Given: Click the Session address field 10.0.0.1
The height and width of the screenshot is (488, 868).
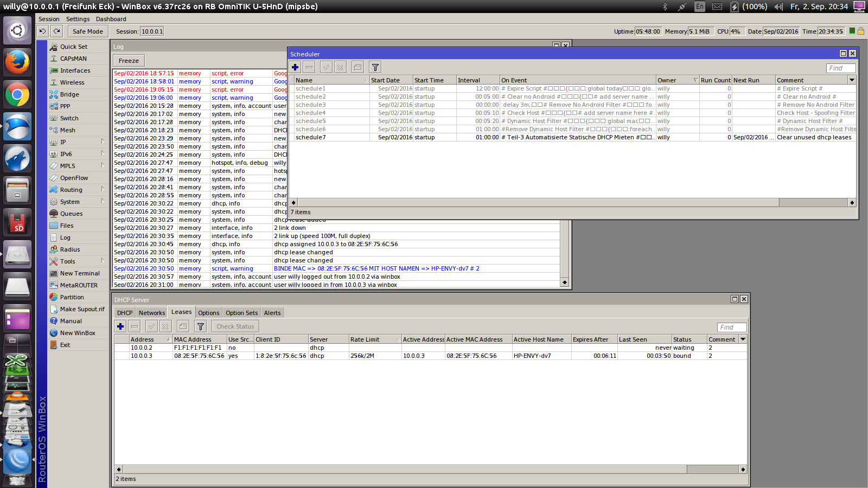Looking at the screenshot, I should point(152,31).
